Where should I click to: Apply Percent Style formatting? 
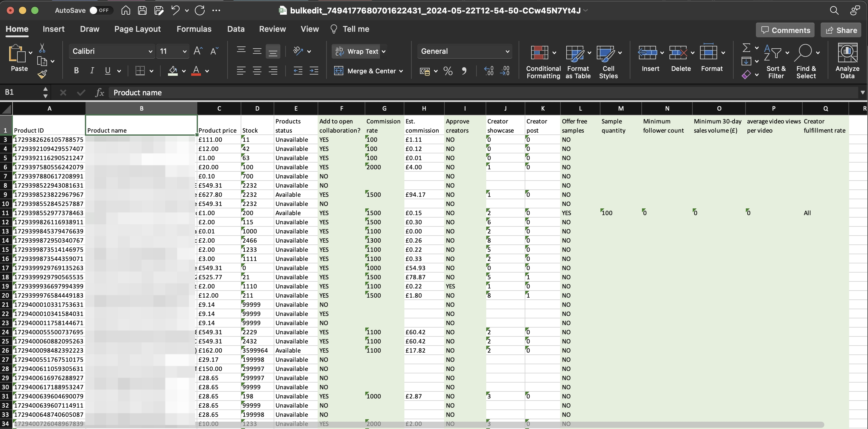(448, 71)
